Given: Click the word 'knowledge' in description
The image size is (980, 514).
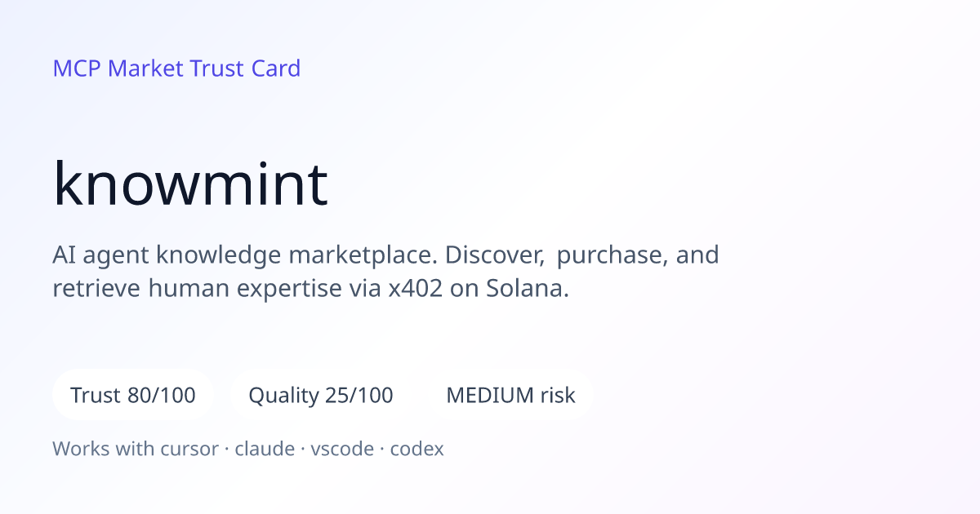Looking at the screenshot, I should click(x=218, y=255).
